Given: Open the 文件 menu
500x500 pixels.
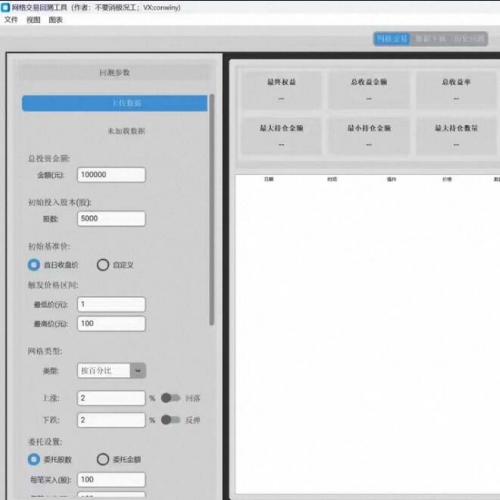Looking at the screenshot, I should coord(11,20).
